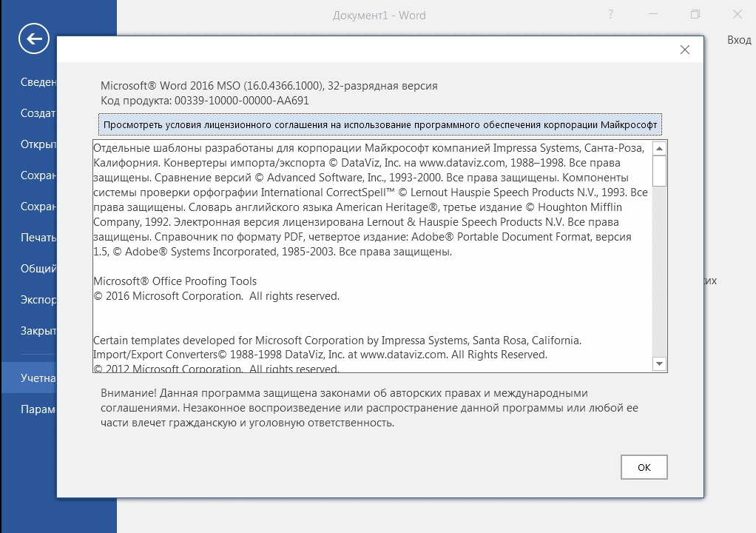Click the Вход sign-in link
This screenshot has width=756, height=533.
point(739,40)
